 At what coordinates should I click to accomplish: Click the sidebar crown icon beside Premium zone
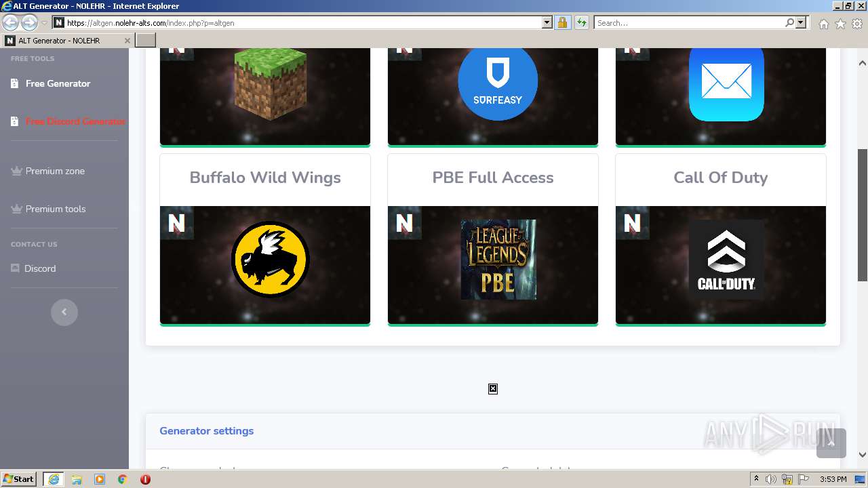coord(16,171)
